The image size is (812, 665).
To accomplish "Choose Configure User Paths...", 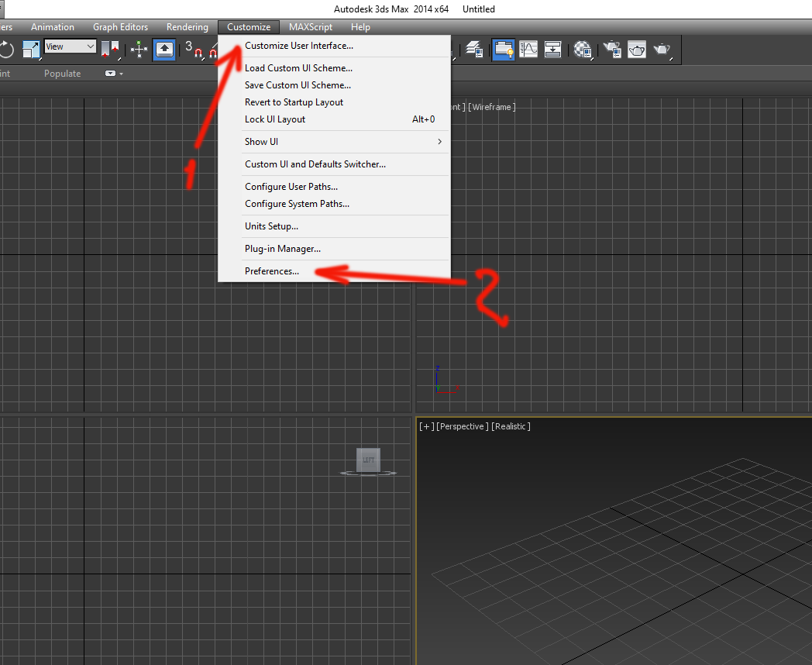I will tap(335, 187).
